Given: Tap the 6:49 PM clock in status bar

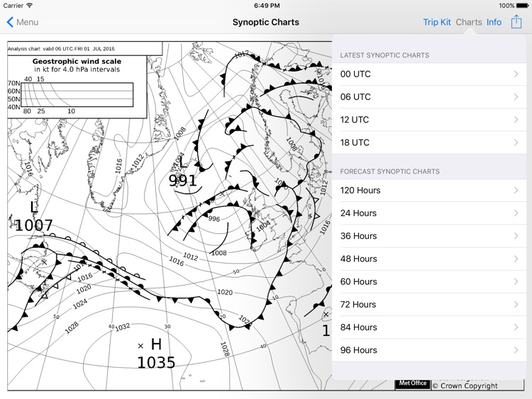Looking at the screenshot, I should point(267,6).
